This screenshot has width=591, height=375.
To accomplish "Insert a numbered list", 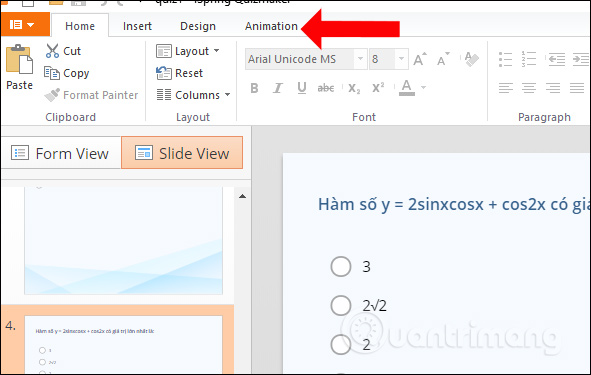I will 529,59.
